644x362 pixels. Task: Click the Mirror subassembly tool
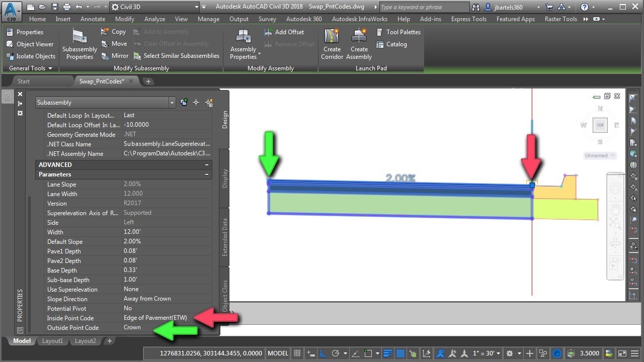click(x=115, y=56)
